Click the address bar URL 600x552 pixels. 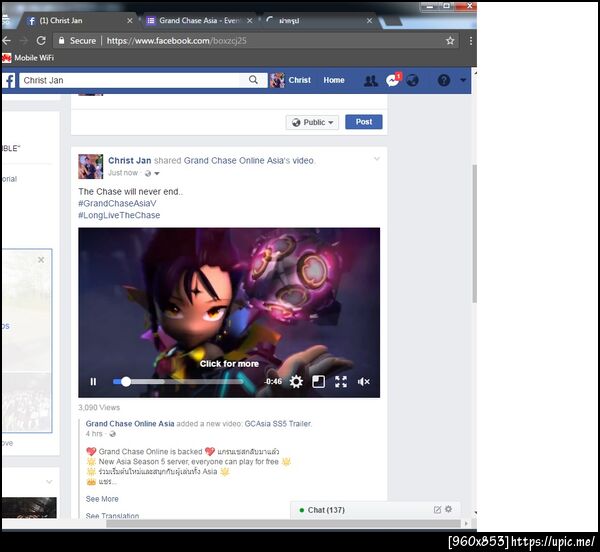[176, 41]
